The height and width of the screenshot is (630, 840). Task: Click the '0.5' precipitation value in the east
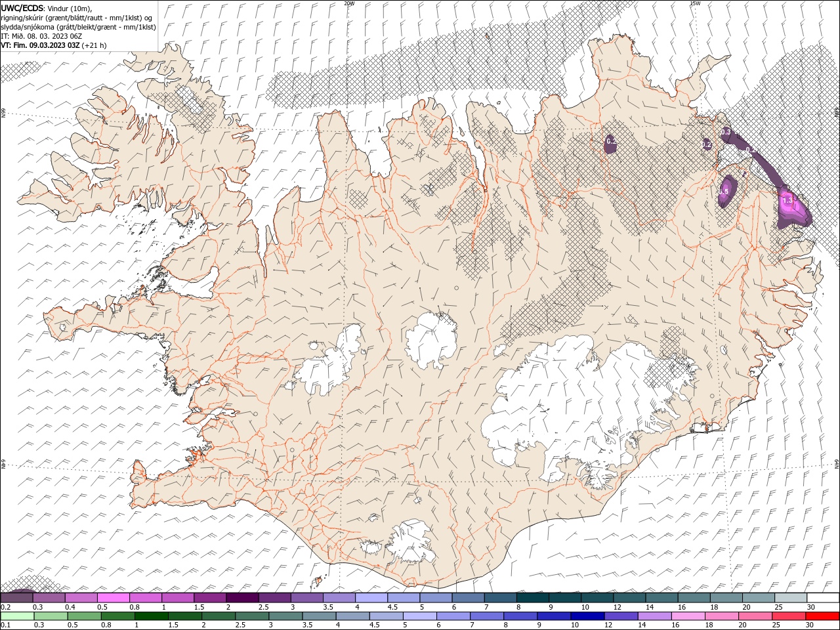[x=724, y=191]
